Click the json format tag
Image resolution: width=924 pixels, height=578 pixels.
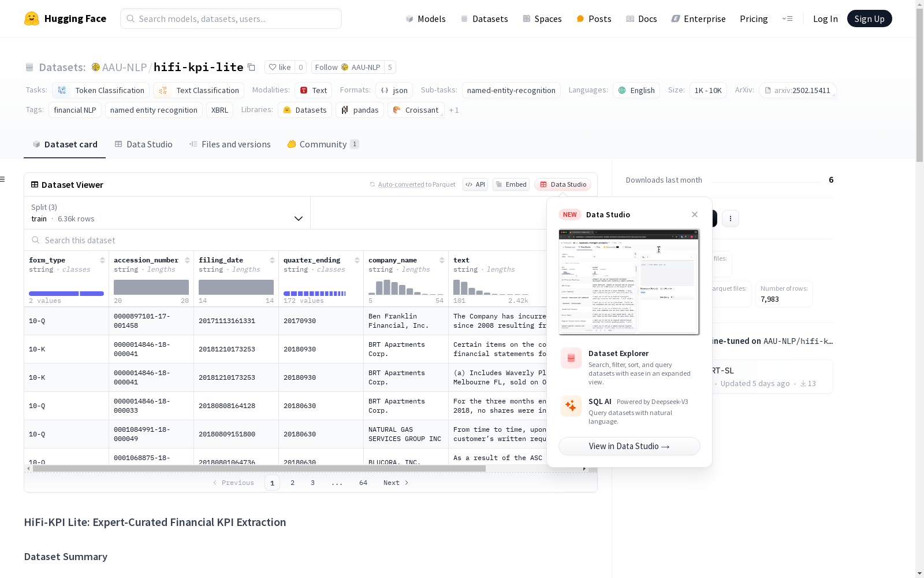pyautogui.click(x=394, y=90)
